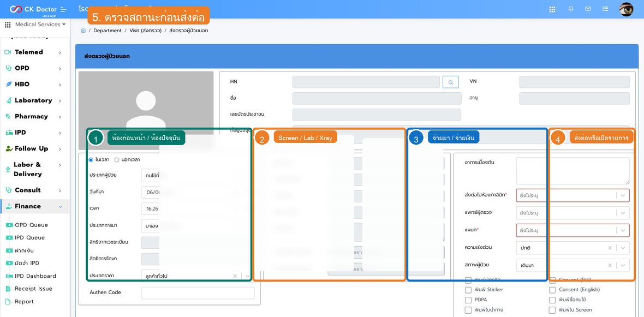
Task: Go to Department breadcrumb link
Action: click(x=107, y=31)
